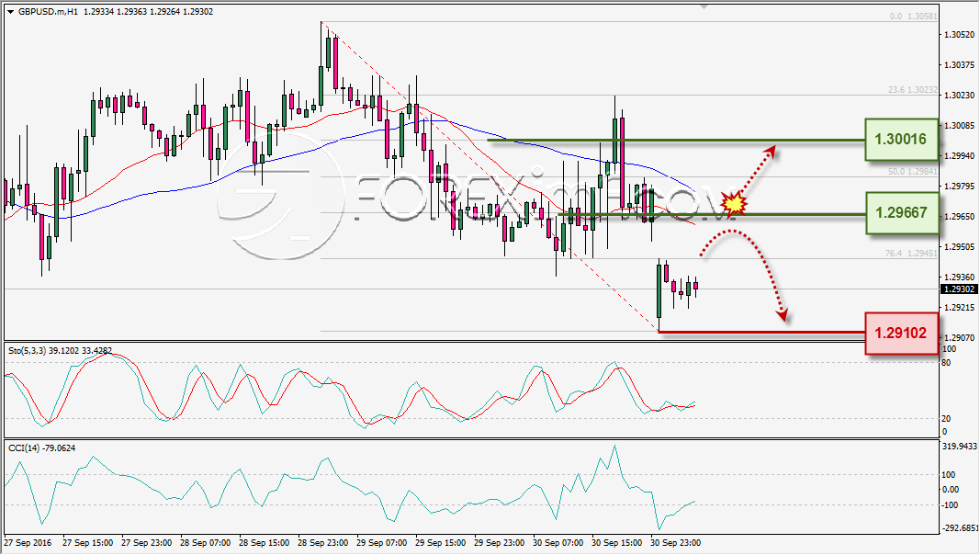Click price axis label 1.29360
The width and height of the screenshot is (980, 555).
click(960, 277)
